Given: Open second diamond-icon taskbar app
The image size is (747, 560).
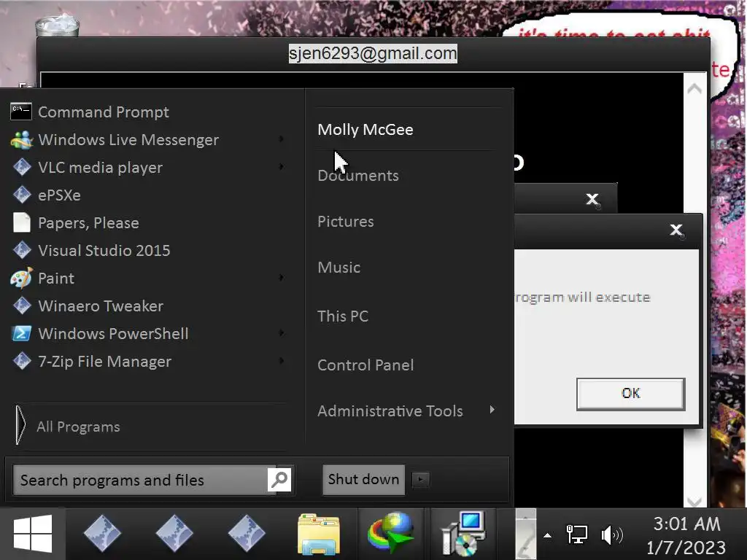Looking at the screenshot, I should pos(174,533).
